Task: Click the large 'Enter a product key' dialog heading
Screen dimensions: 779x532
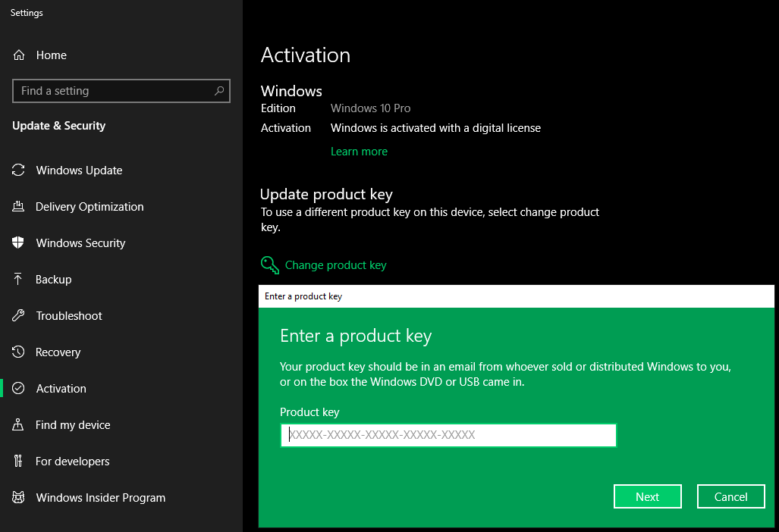Action: (x=356, y=336)
